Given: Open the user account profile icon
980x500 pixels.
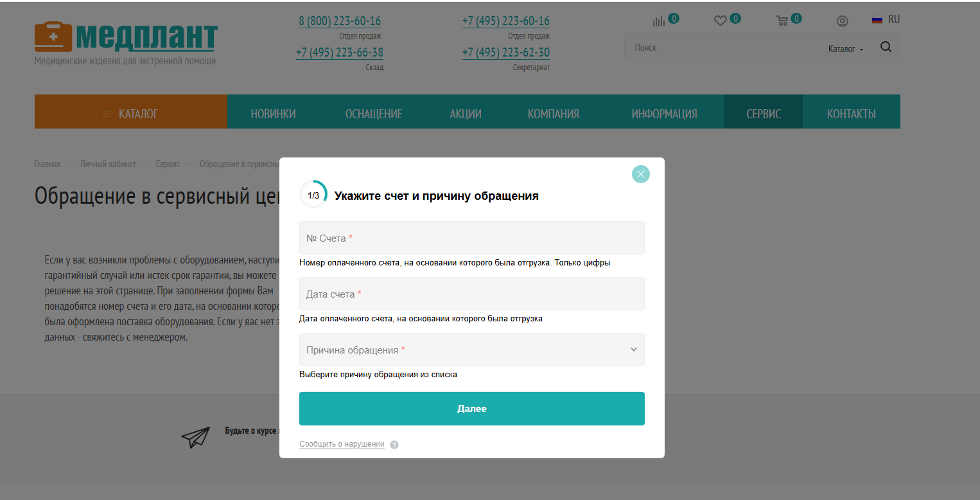Looking at the screenshot, I should [x=843, y=21].
